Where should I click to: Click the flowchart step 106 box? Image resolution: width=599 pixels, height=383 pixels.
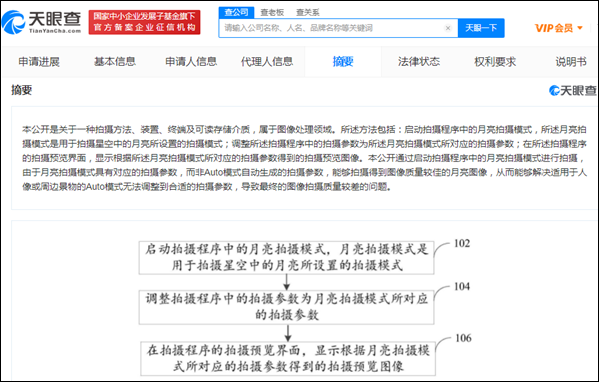pos(288,359)
